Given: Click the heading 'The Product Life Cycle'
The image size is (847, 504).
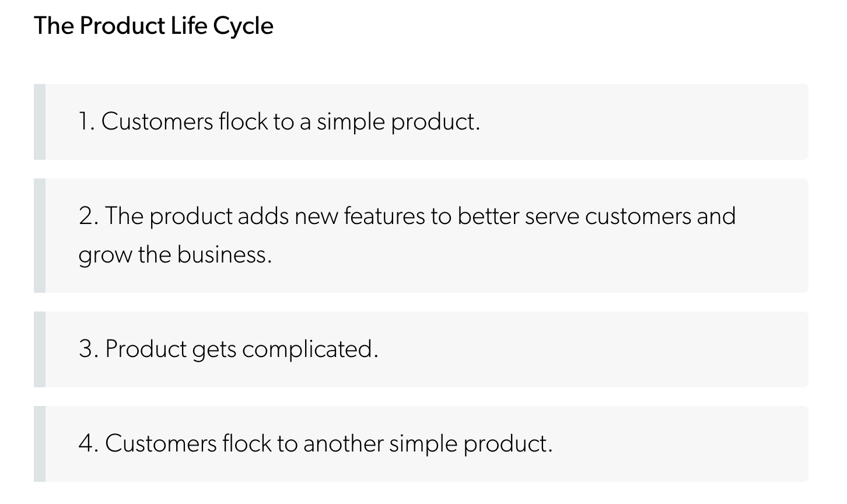Looking at the screenshot, I should 153,26.
